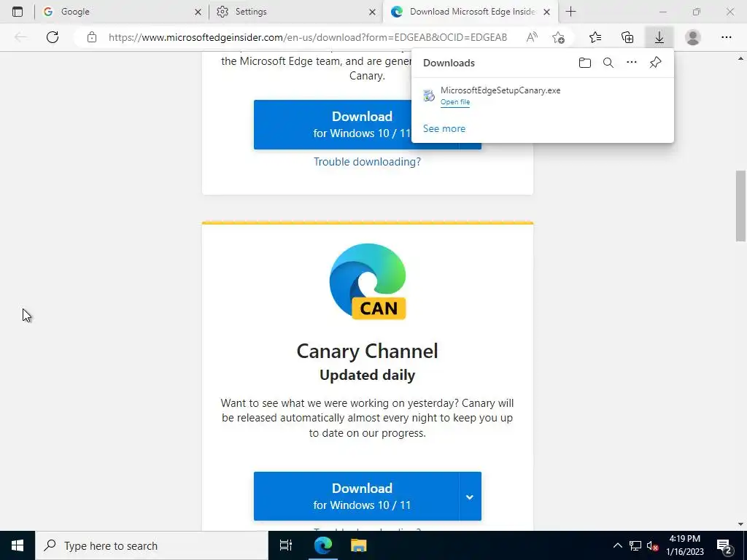Open the downloads folder icon
Viewport: 747px width, 560px height.
pyautogui.click(x=585, y=63)
